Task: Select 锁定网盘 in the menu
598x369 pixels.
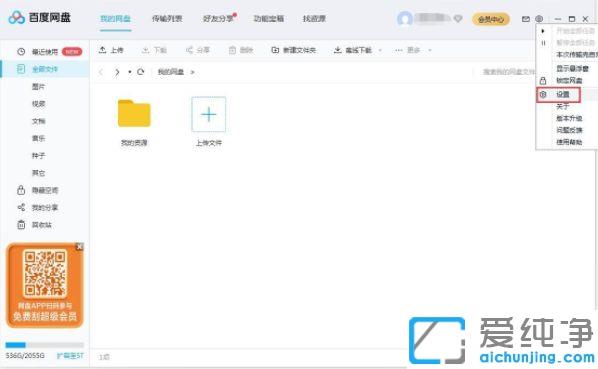Action: pyautogui.click(x=569, y=80)
